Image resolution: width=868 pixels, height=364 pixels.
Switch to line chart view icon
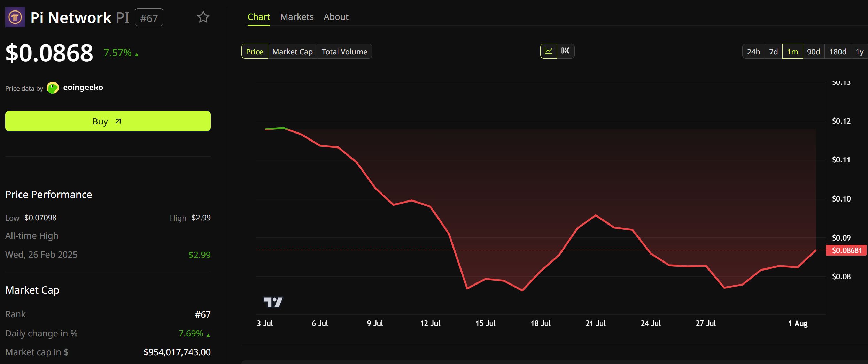point(549,51)
